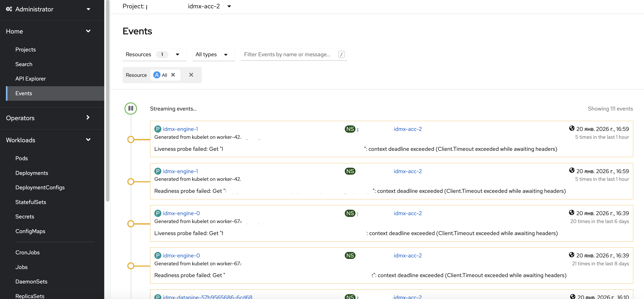Expand the Operators navigation section
The image size is (644, 299).
(x=48, y=118)
